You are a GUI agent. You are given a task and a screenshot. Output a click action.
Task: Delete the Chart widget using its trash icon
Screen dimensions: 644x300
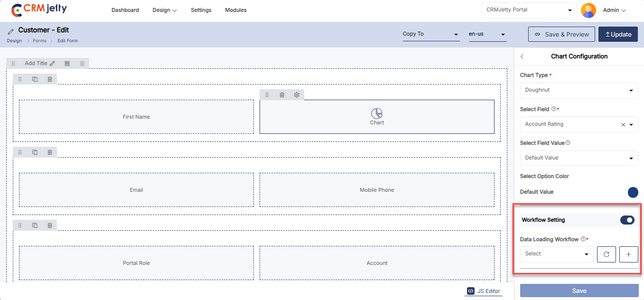point(282,95)
